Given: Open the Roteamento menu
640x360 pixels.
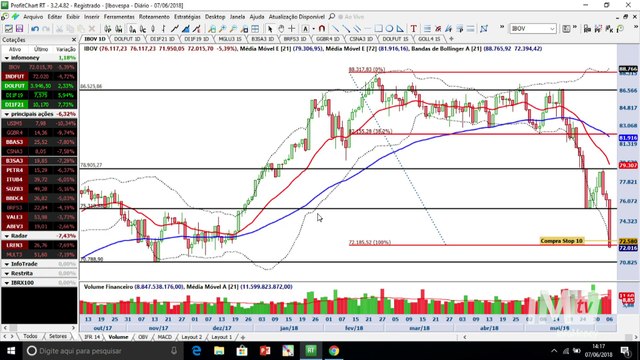Looking at the screenshot, I should pos(154,17).
